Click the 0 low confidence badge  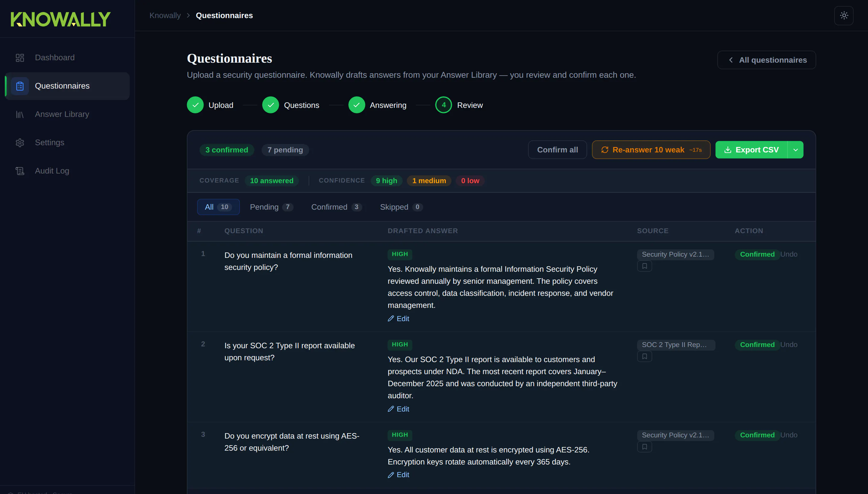[x=470, y=181]
